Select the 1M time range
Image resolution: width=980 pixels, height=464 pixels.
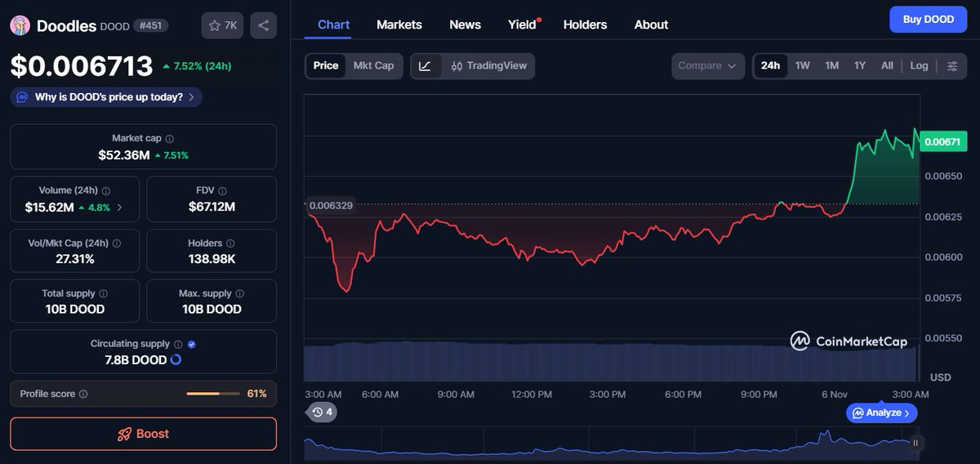point(831,66)
